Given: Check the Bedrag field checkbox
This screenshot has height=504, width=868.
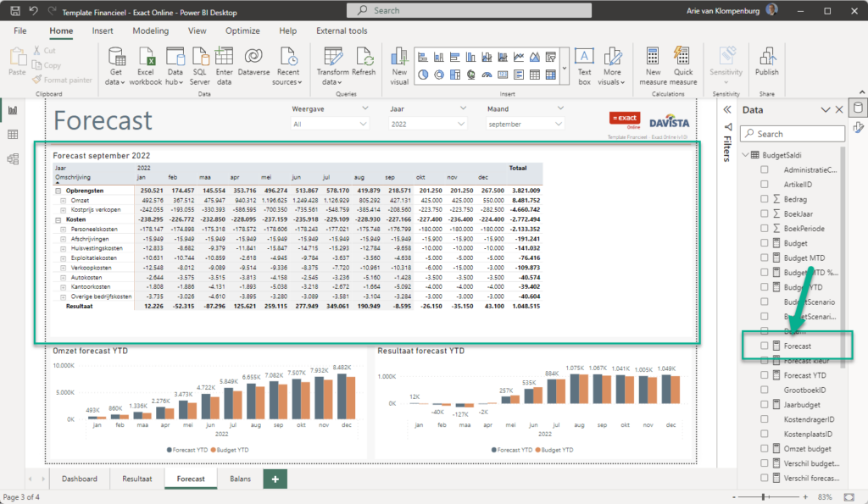Looking at the screenshot, I should (765, 199).
